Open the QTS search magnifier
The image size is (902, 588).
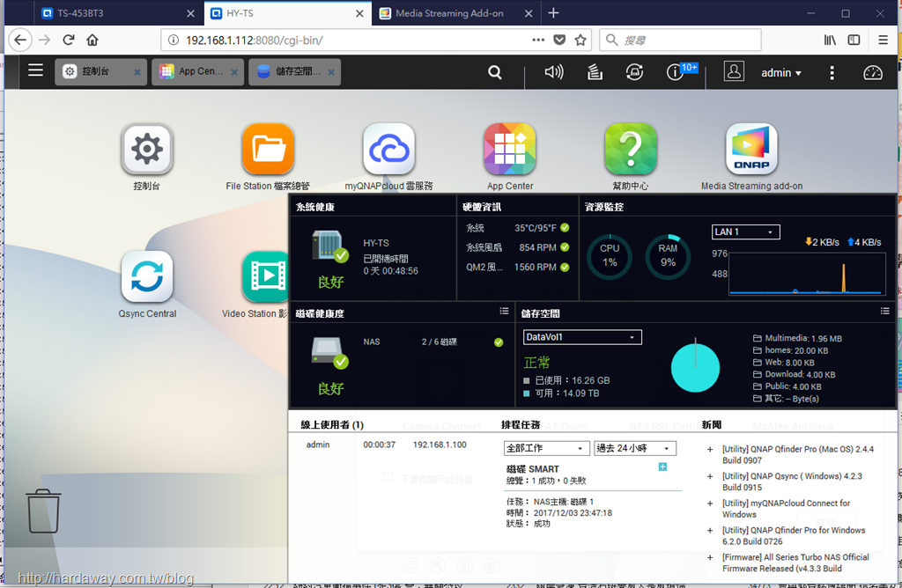495,72
